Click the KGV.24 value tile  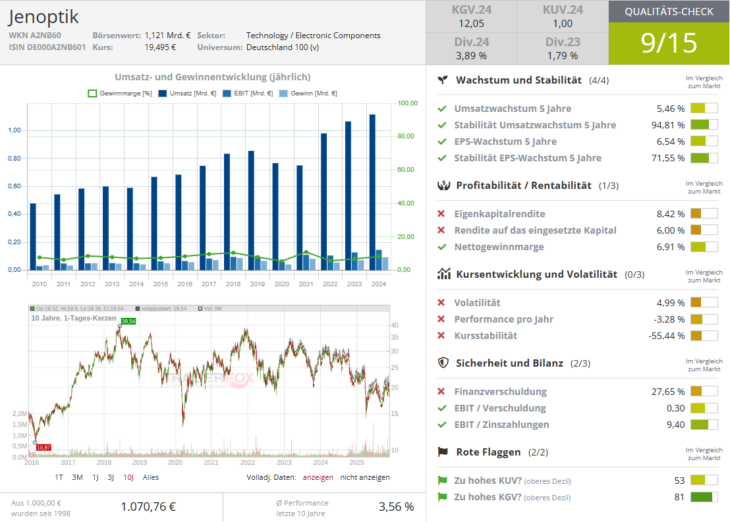tap(471, 17)
